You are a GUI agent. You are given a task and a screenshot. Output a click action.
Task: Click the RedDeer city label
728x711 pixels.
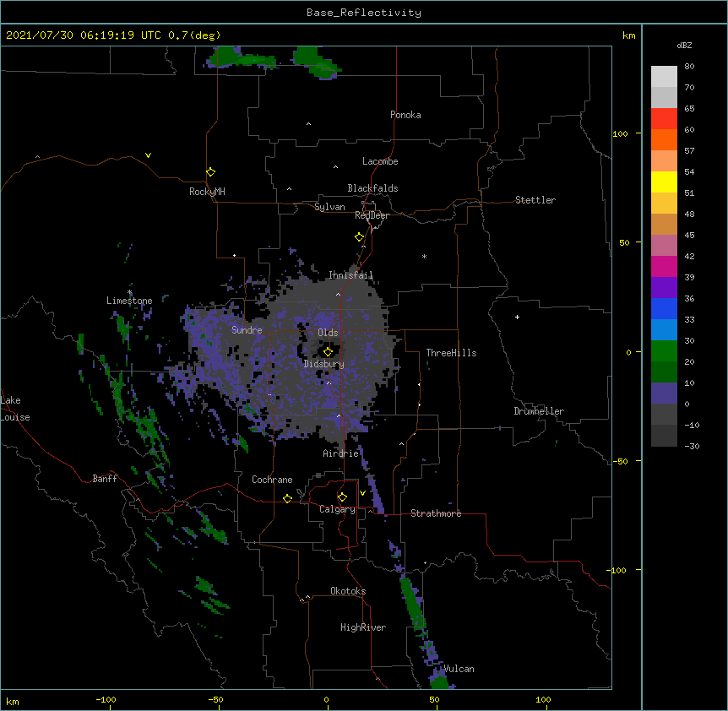372,215
